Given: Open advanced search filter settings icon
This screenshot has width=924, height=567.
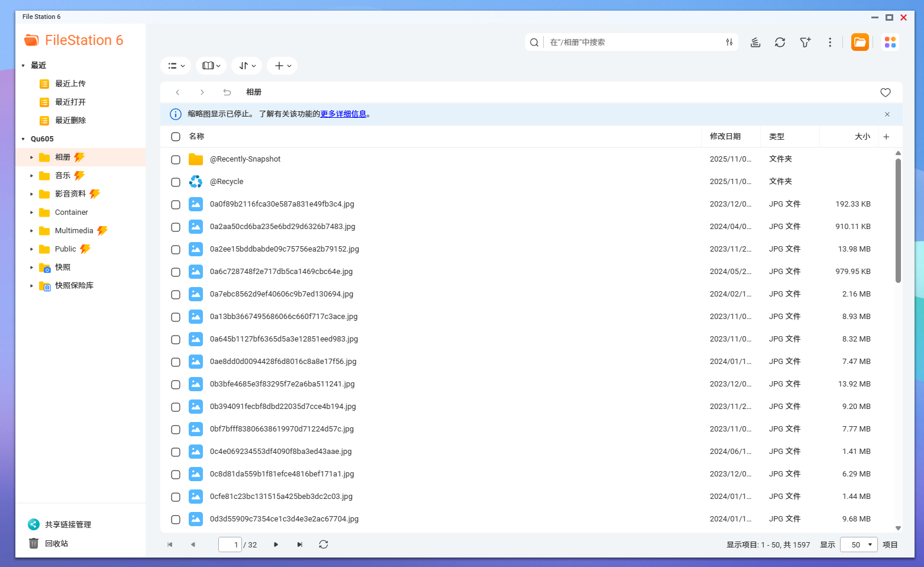Looking at the screenshot, I should point(729,42).
